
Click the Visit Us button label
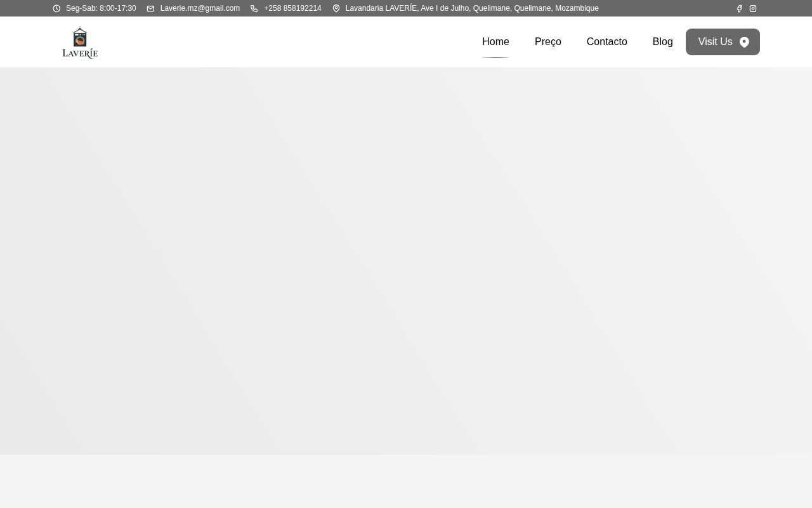click(715, 42)
